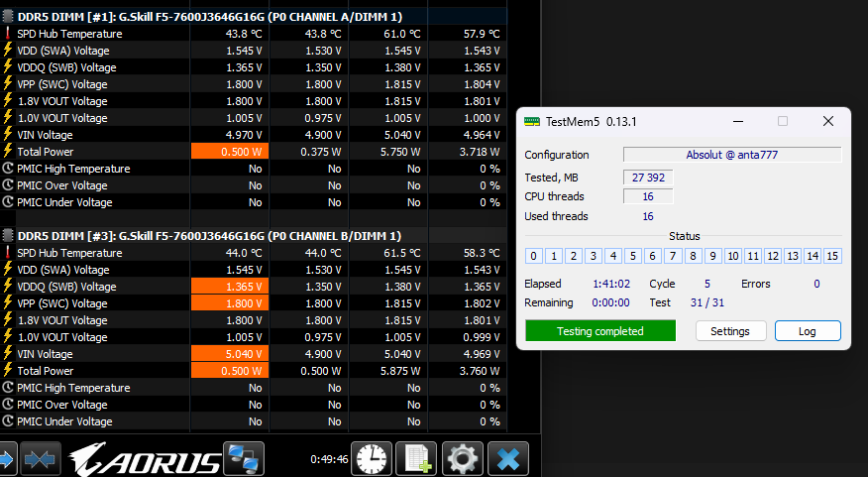Click the thermometer icon of DIMM #1 SPD Hub Temperature
868x477 pixels.
pos(8,34)
